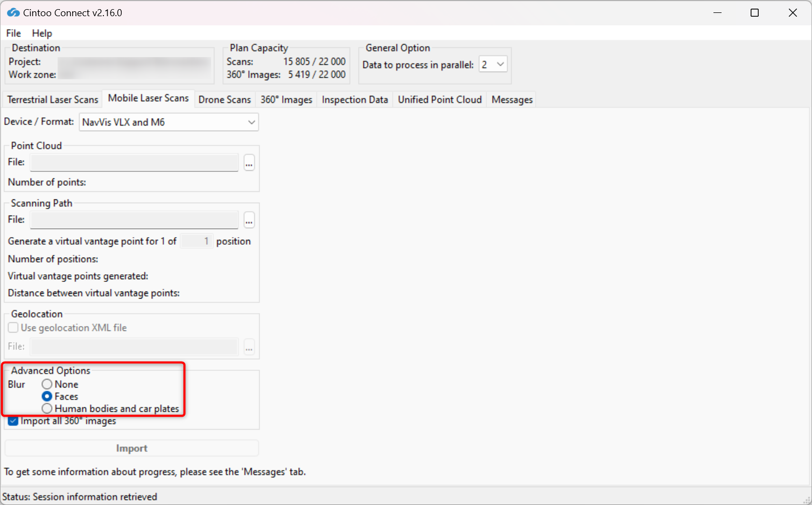Select the Mobile Laser Scans tab
The height and width of the screenshot is (505, 812).
[x=148, y=98]
